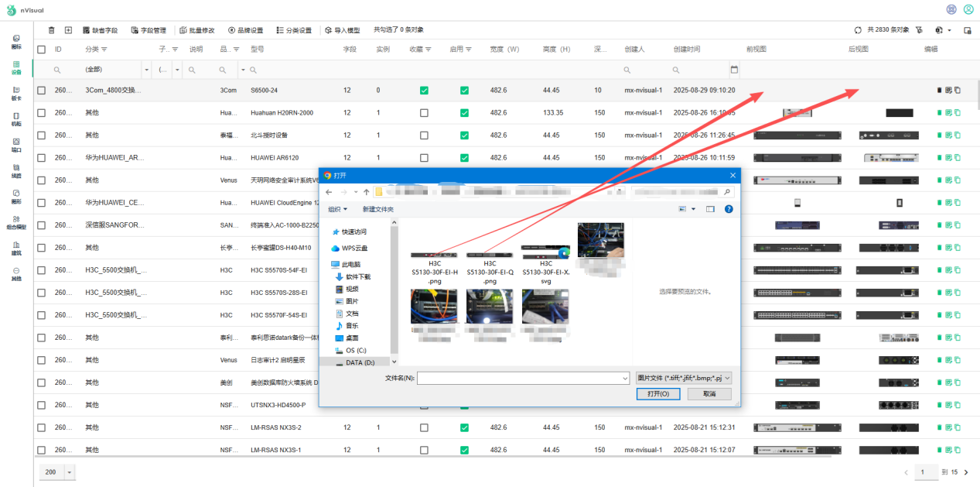Open the 组织 menu in file dialog

pyautogui.click(x=337, y=209)
